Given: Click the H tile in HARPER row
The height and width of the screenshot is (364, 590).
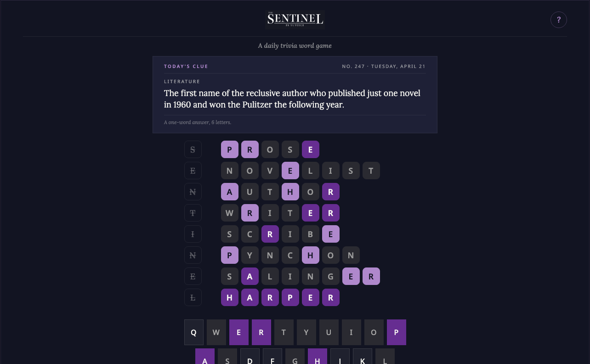Looking at the screenshot, I should pyautogui.click(x=230, y=297).
